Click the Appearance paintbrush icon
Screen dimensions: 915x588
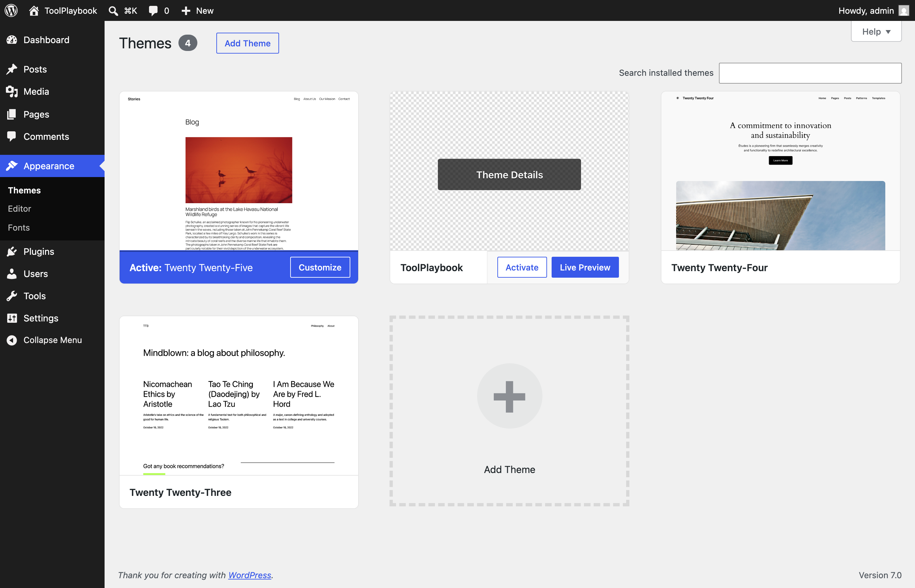[12, 166]
